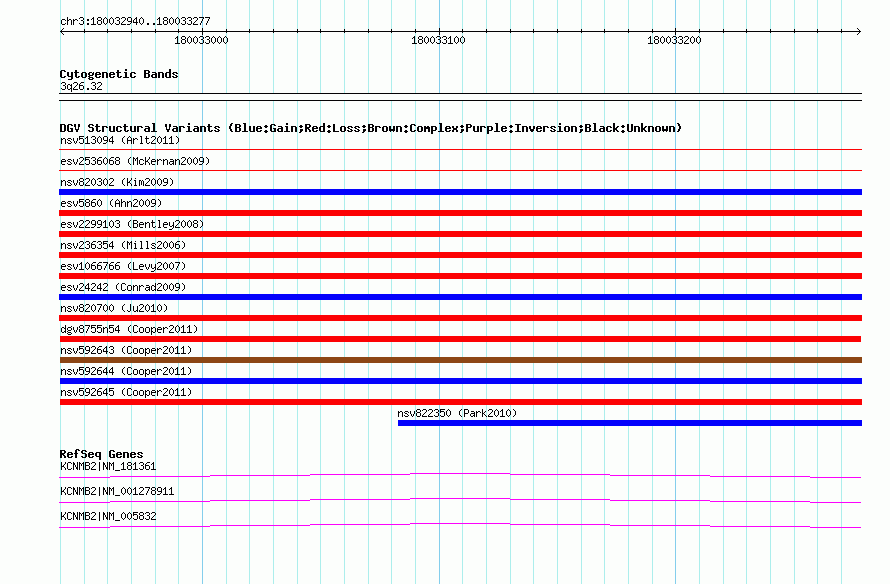
Task: Click the chr3:180032940..180033277 region label
Action: click(135, 21)
